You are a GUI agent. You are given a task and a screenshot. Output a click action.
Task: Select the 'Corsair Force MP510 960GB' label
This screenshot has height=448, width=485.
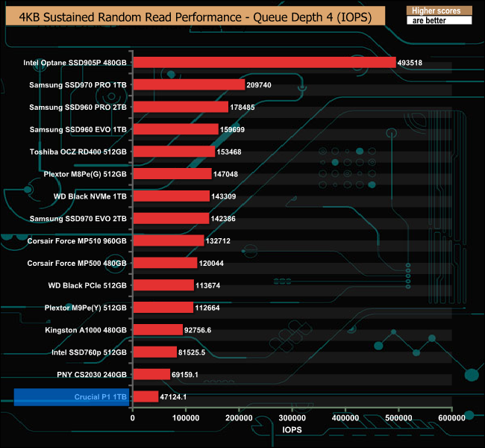point(77,241)
